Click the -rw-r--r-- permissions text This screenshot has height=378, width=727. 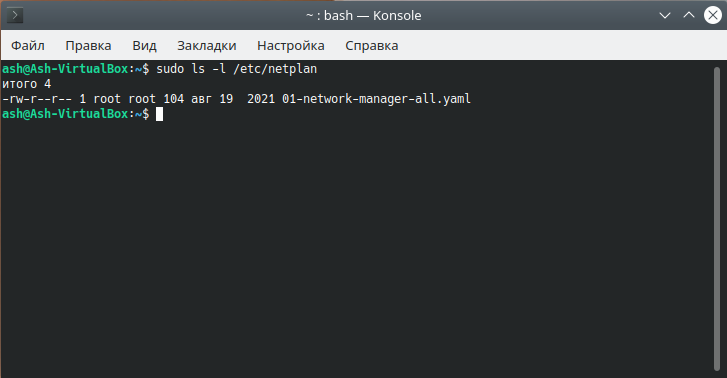point(37,99)
